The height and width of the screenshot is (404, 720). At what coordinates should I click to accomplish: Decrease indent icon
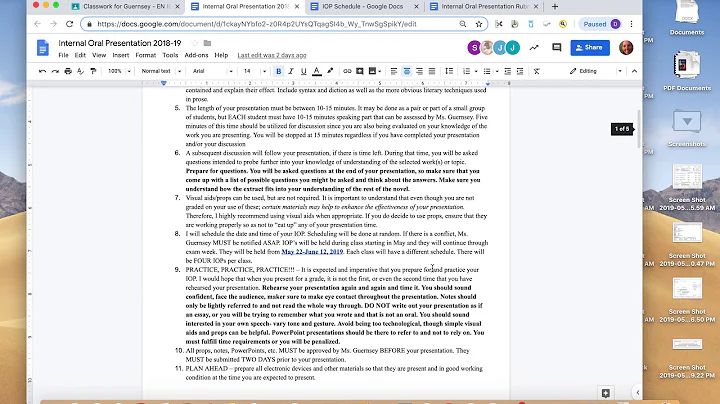coord(507,71)
